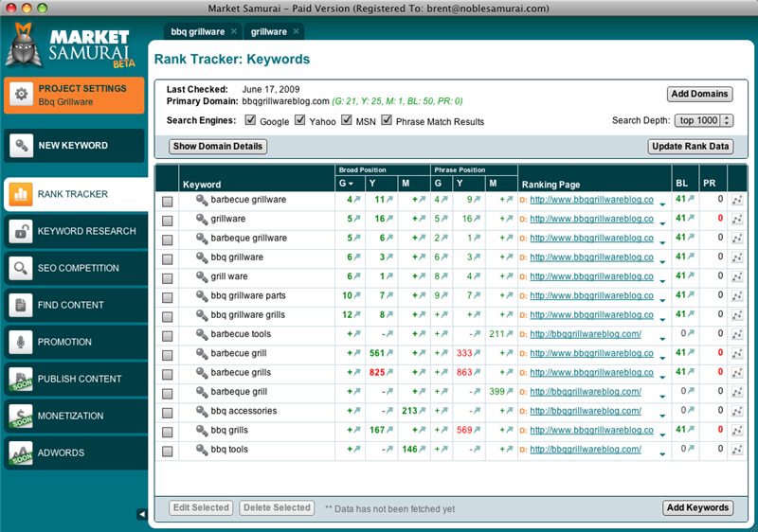Click the Update Rank Data button
Viewport: 758px width, 532px height.
(x=691, y=146)
